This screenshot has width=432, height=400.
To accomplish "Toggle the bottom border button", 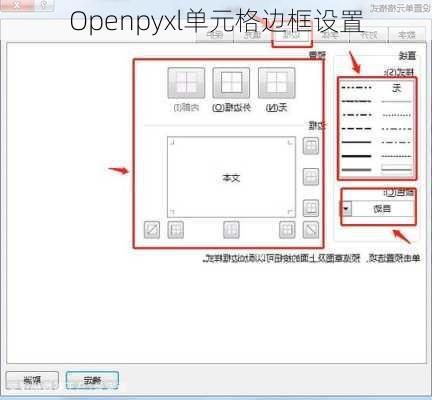I will (311, 208).
